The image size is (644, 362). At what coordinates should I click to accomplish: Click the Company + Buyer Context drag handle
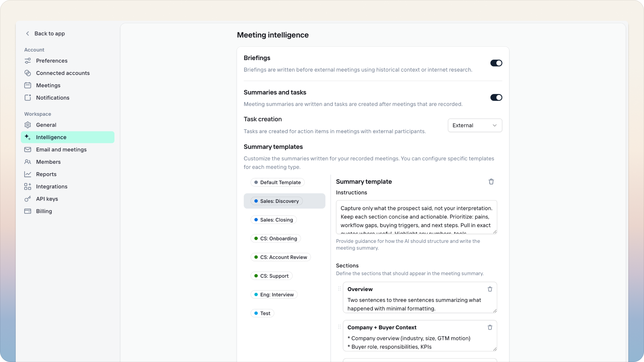pos(339,327)
